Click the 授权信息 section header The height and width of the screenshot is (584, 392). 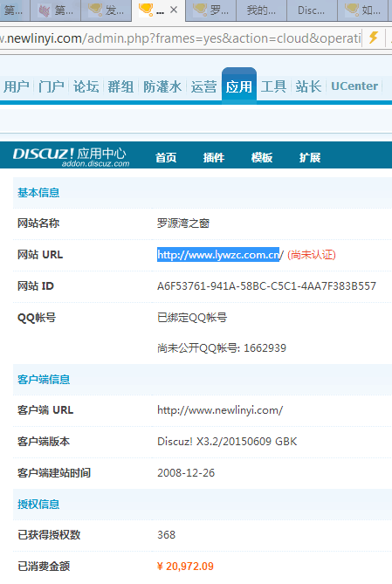(38, 504)
